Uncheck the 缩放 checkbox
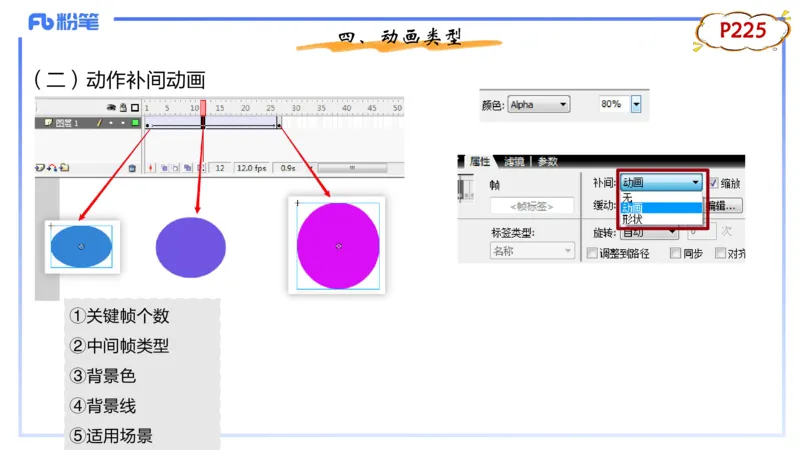The height and width of the screenshot is (450, 800). [713, 183]
